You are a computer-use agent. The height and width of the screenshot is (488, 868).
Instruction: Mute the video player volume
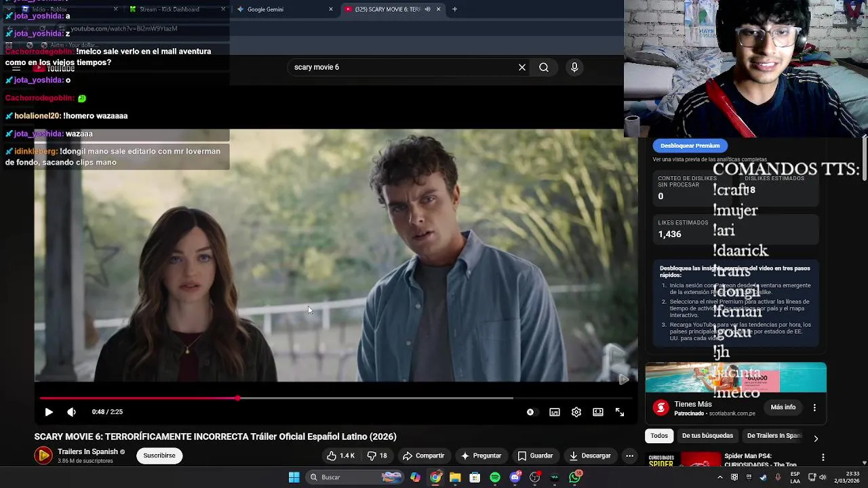(71, 412)
